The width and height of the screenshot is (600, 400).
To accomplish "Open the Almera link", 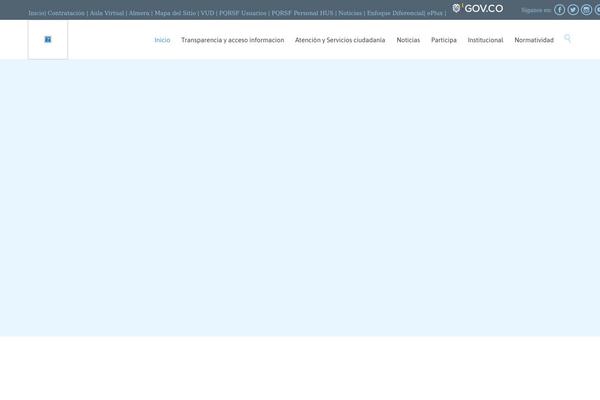I will (139, 13).
